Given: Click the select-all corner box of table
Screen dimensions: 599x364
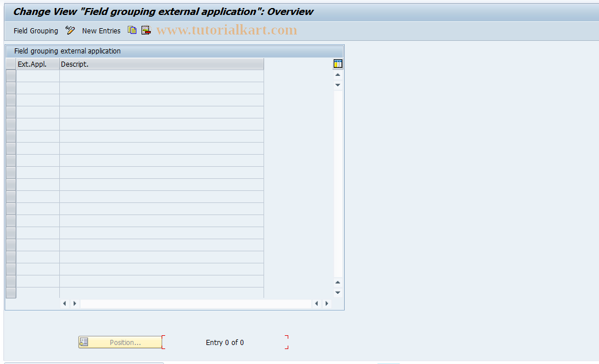Looking at the screenshot, I should pos(11,64).
